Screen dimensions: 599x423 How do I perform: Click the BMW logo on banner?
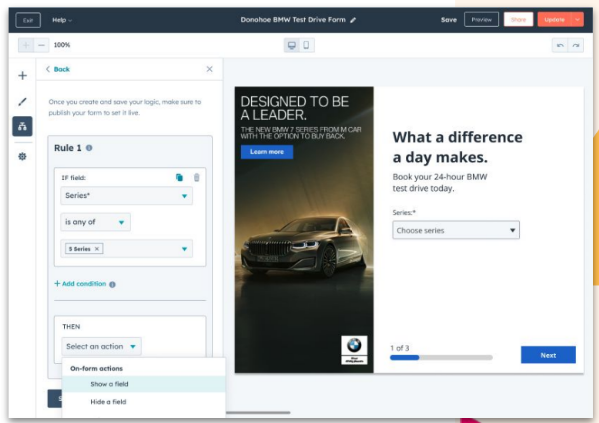point(354,350)
